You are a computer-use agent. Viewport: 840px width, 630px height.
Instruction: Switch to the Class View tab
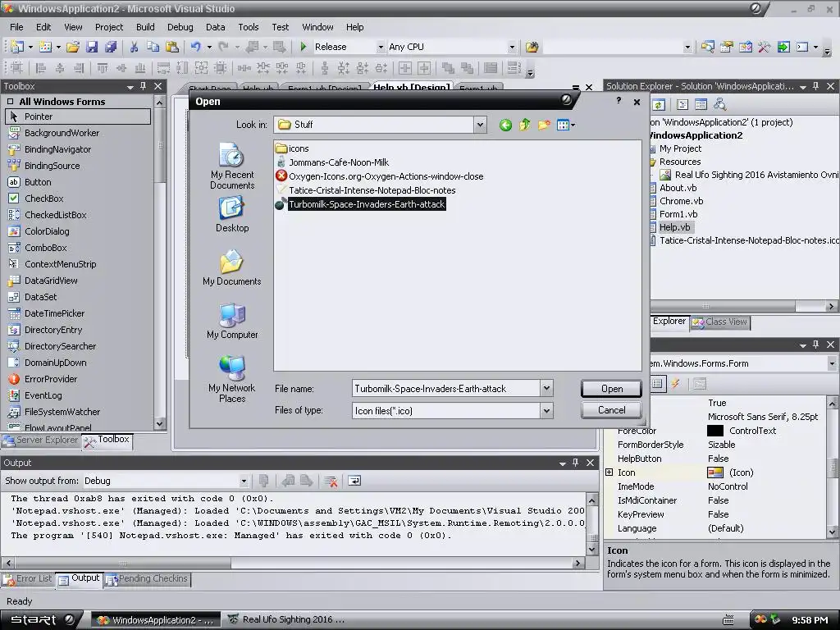(x=720, y=322)
